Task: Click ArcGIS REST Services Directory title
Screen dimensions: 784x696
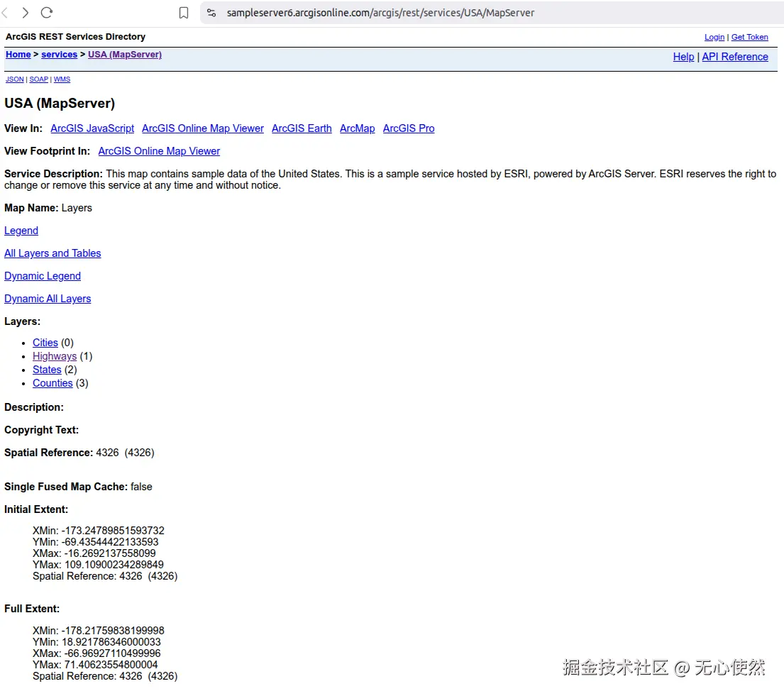Action: [x=75, y=37]
